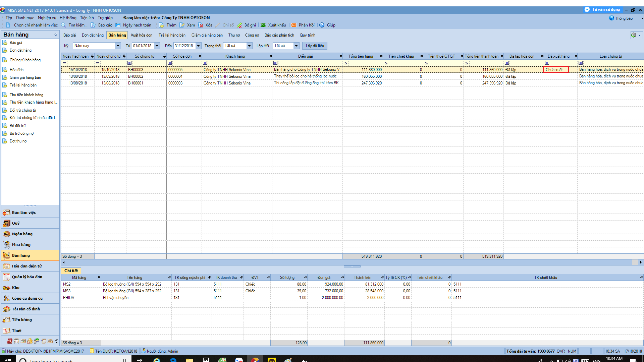Screen dimensions: 644x362
Task: Open the Lập HĐ dropdown
Action: tap(296, 46)
